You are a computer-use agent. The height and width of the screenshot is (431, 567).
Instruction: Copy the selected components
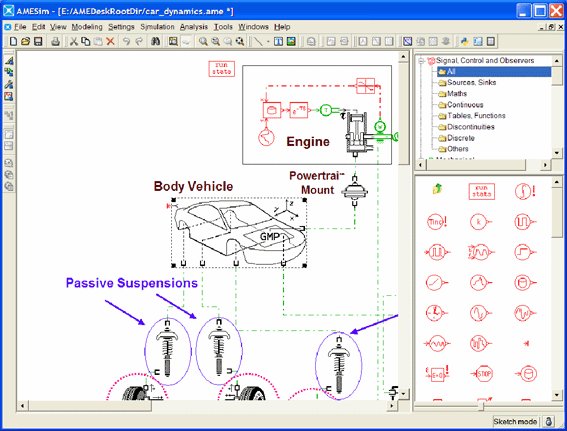(x=86, y=42)
